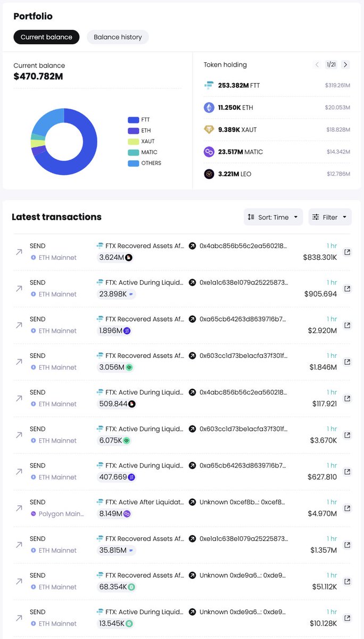
Task: Open external link for $1.357M transaction
Action: click(347, 545)
